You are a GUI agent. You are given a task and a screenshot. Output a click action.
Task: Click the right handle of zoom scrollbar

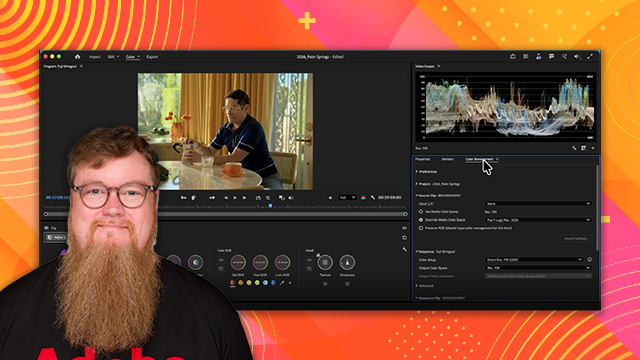point(405,214)
